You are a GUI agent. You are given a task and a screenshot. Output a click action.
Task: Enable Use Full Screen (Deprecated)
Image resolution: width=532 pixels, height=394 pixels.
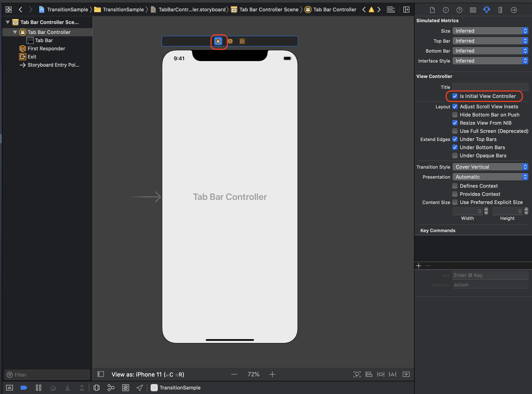tap(455, 131)
